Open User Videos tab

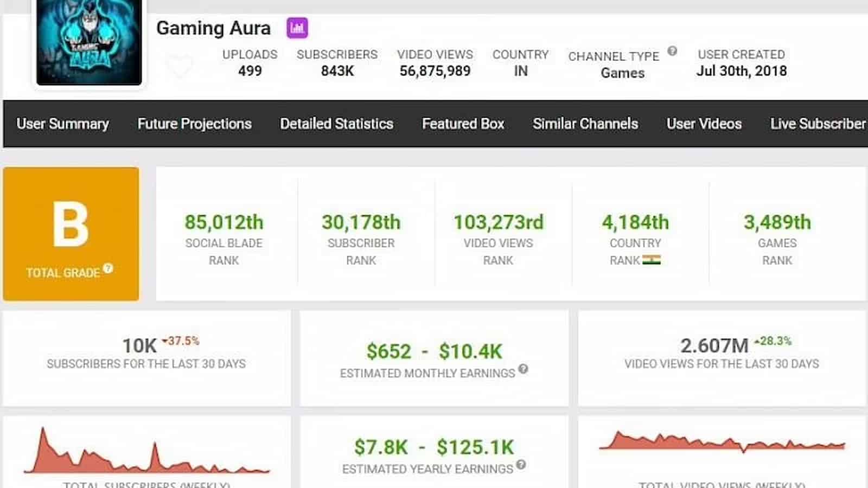point(704,124)
